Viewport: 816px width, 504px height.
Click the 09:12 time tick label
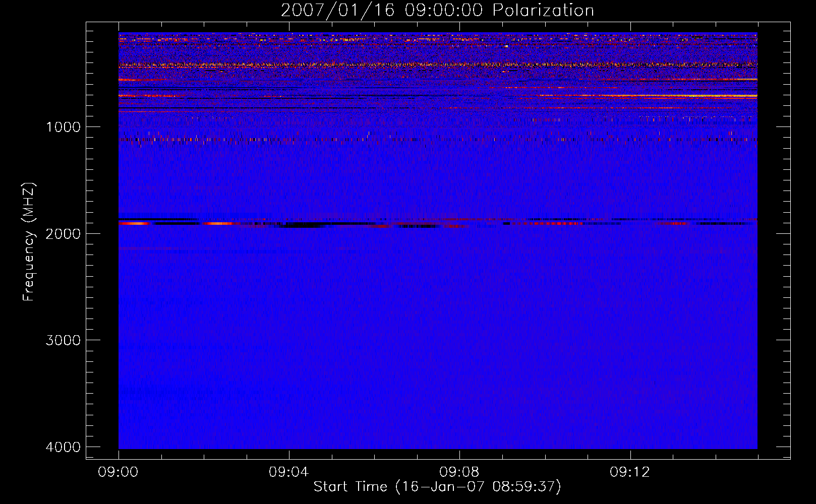pyautogui.click(x=630, y=472)
